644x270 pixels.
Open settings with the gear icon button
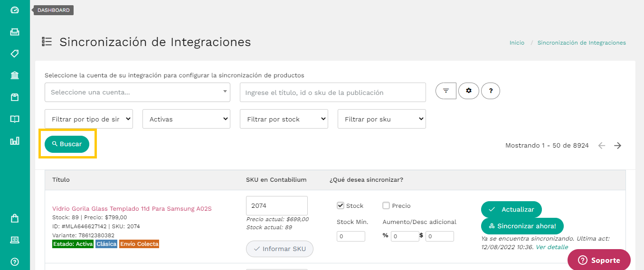click(x=469, y=91)
